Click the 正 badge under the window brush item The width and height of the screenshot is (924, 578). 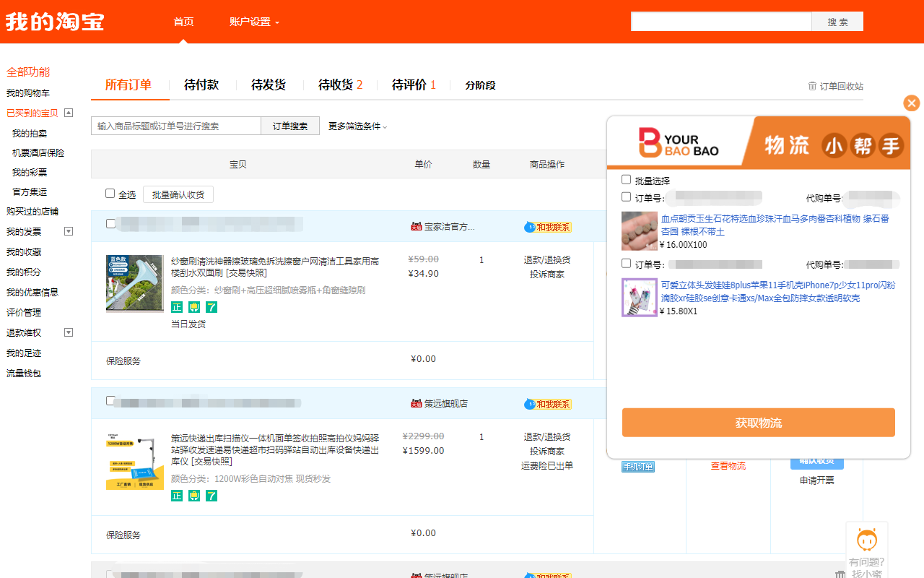coord(177,307)
